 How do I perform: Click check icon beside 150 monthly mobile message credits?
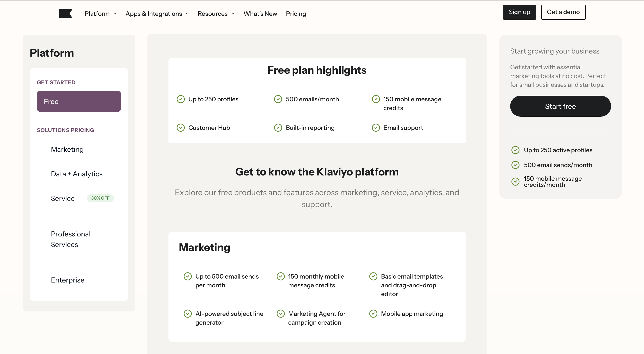pos(281,277)
